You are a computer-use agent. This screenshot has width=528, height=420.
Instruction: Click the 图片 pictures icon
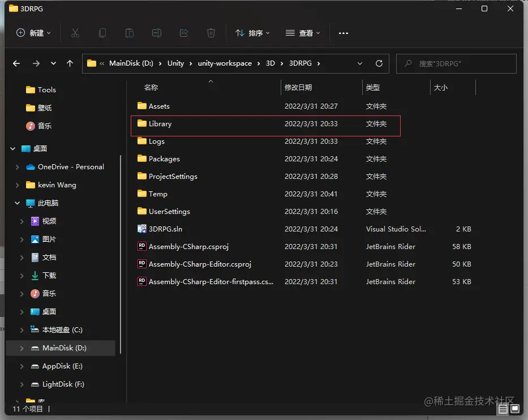[x=35, y=239]
